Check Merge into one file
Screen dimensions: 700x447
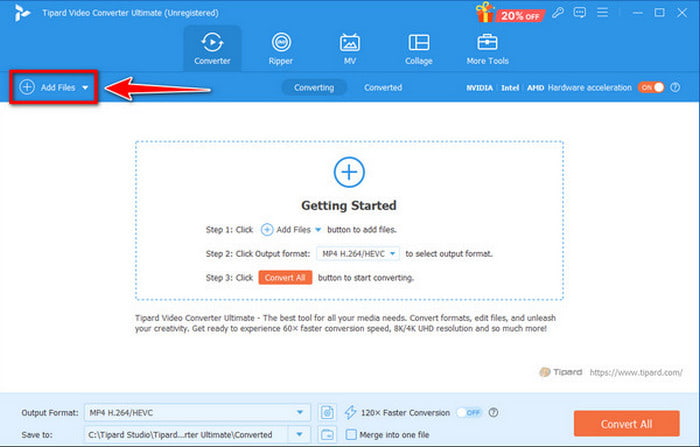(351, 434)
